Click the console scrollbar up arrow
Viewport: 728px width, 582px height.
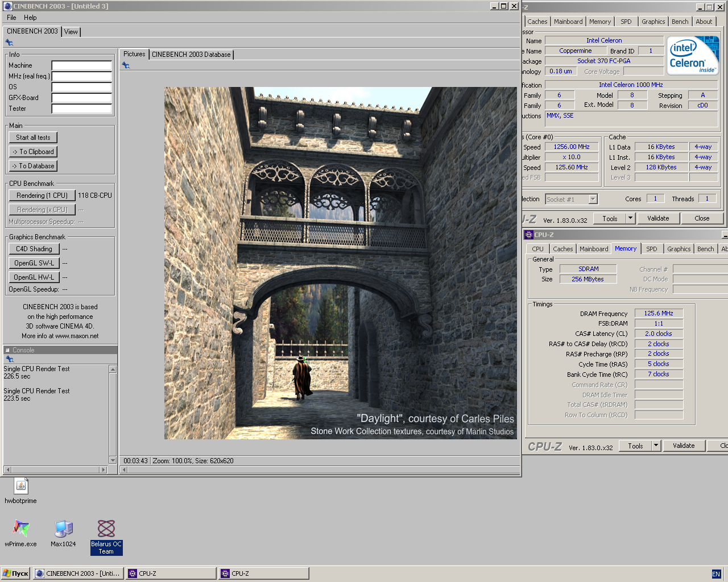[113, 369]
